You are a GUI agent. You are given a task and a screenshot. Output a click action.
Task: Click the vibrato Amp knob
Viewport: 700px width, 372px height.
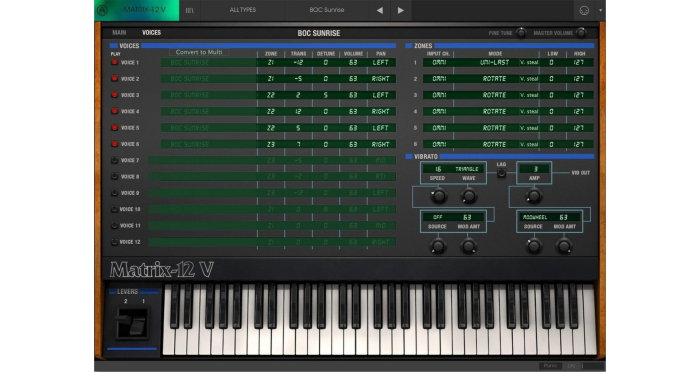(534, 196)
